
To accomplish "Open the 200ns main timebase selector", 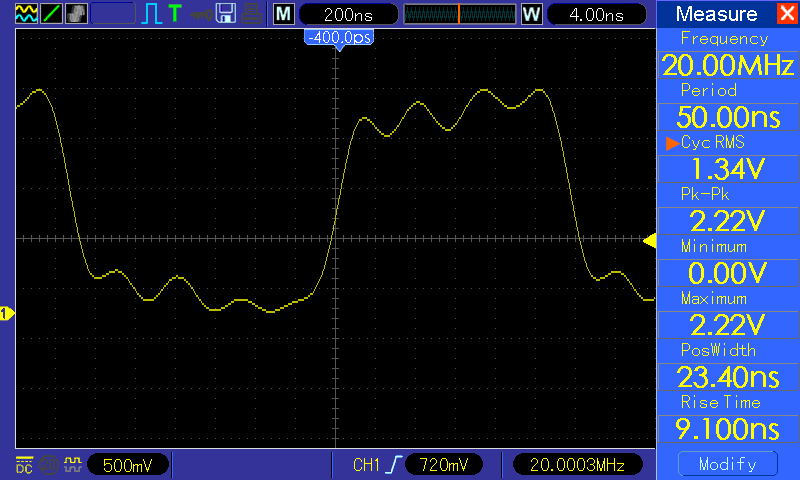I will (348, 14).
